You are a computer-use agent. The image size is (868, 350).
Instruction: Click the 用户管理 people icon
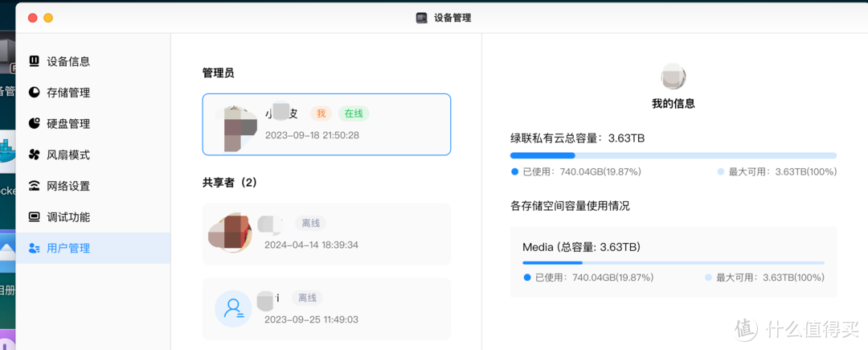coord(35,249)
